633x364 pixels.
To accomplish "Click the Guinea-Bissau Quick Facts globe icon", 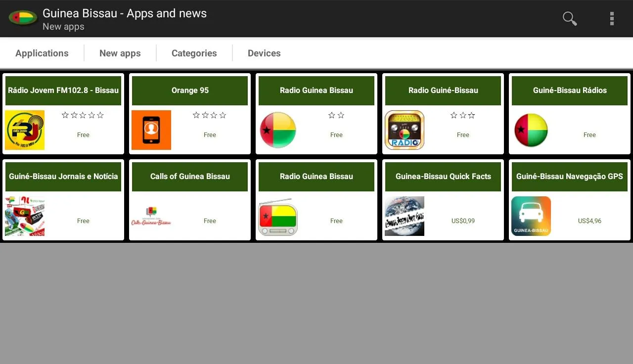I will (x=405, y=216).
